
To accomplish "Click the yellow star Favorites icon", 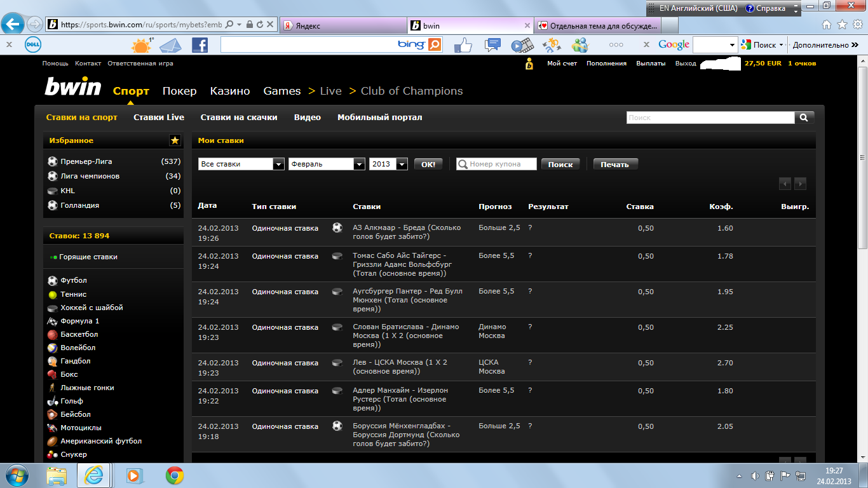I will pos(175,140).
